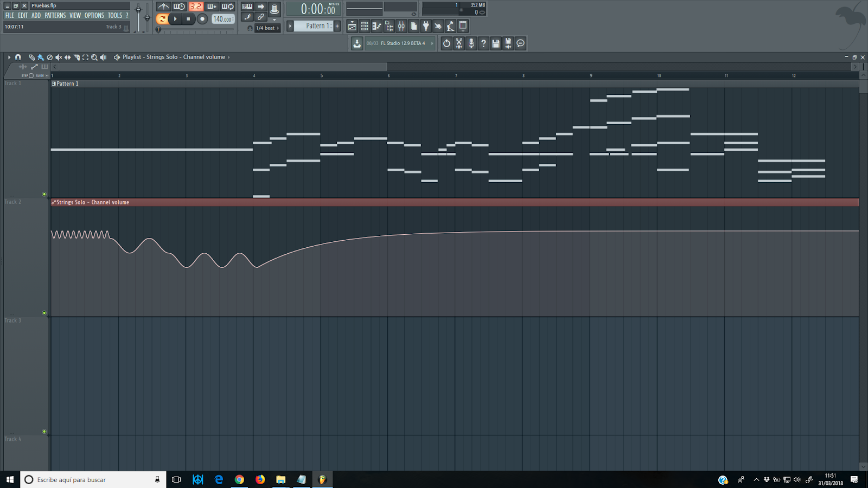Select the Paint brush tool in Playlist

[x=41, y=57]
